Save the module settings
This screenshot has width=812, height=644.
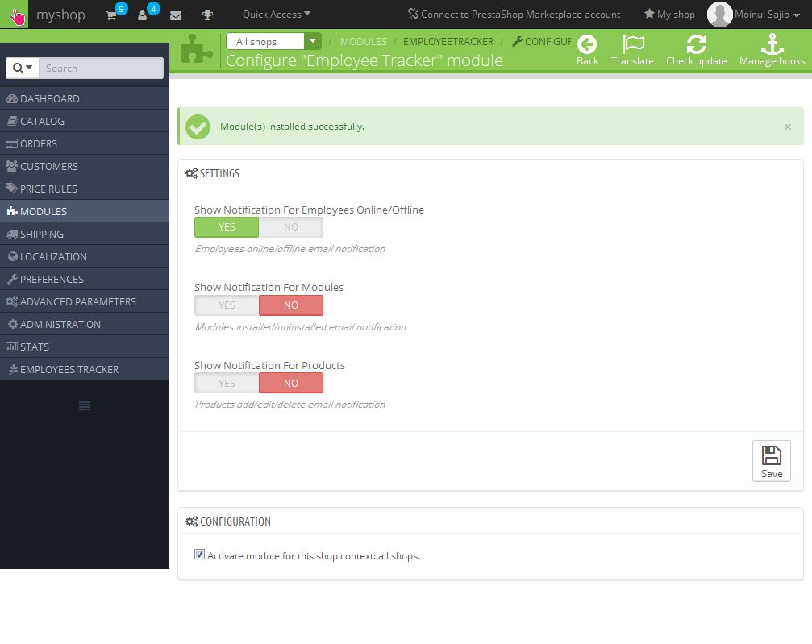point(771,461)
